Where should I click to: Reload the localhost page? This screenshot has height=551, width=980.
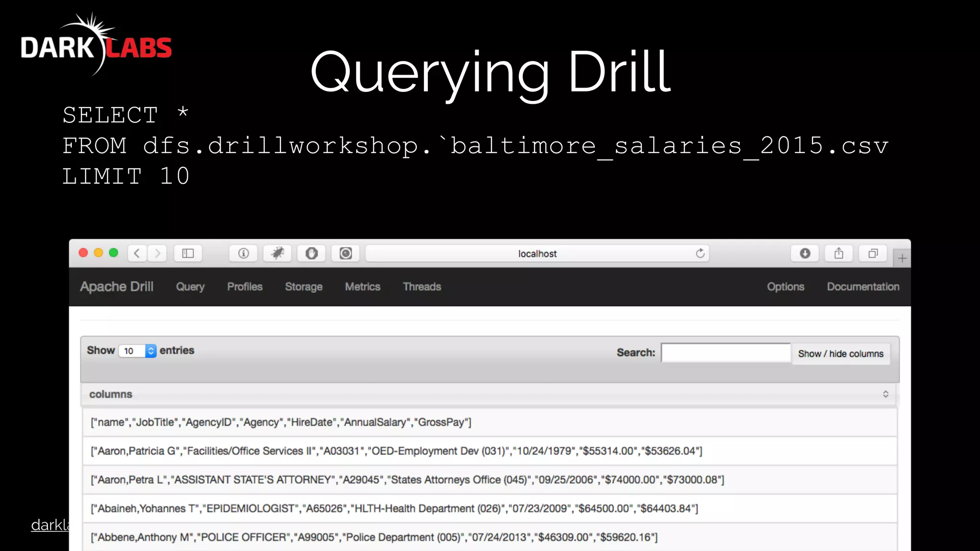click(x=700, y=253)
